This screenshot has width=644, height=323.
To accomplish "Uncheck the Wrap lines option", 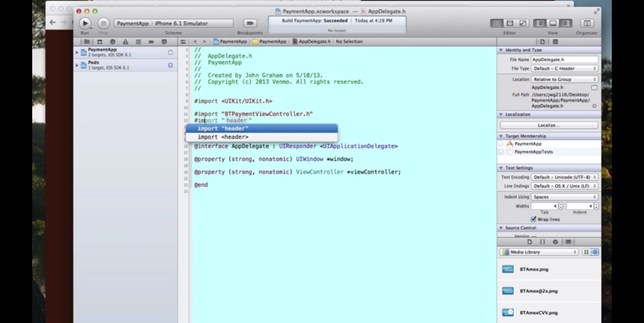I will [534, 219].
